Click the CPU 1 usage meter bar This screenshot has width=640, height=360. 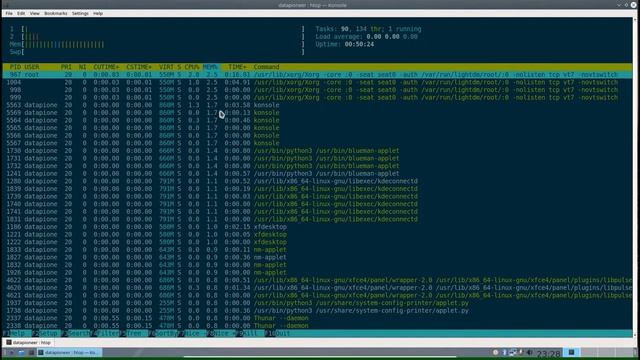point(157,29)
